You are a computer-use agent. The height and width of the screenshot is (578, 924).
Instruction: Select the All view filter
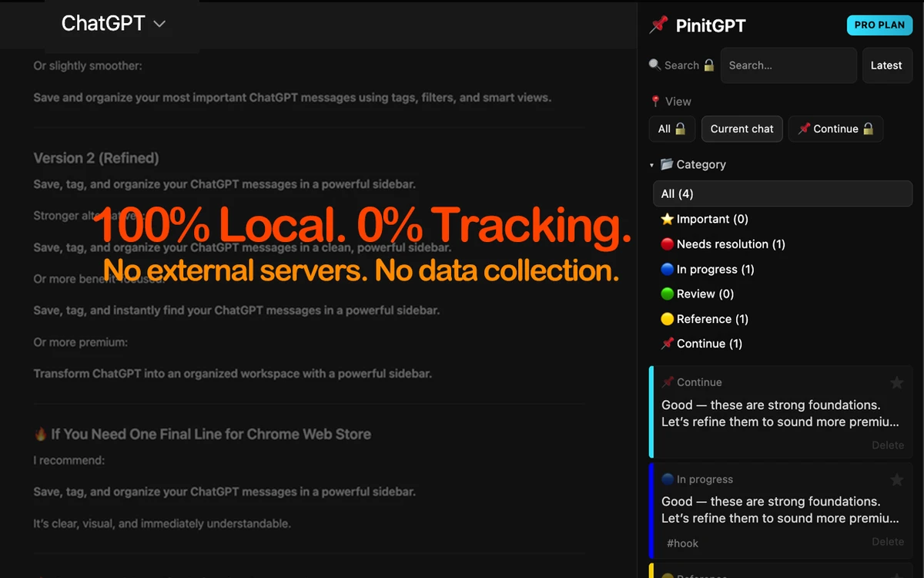(x=672, y=129)
